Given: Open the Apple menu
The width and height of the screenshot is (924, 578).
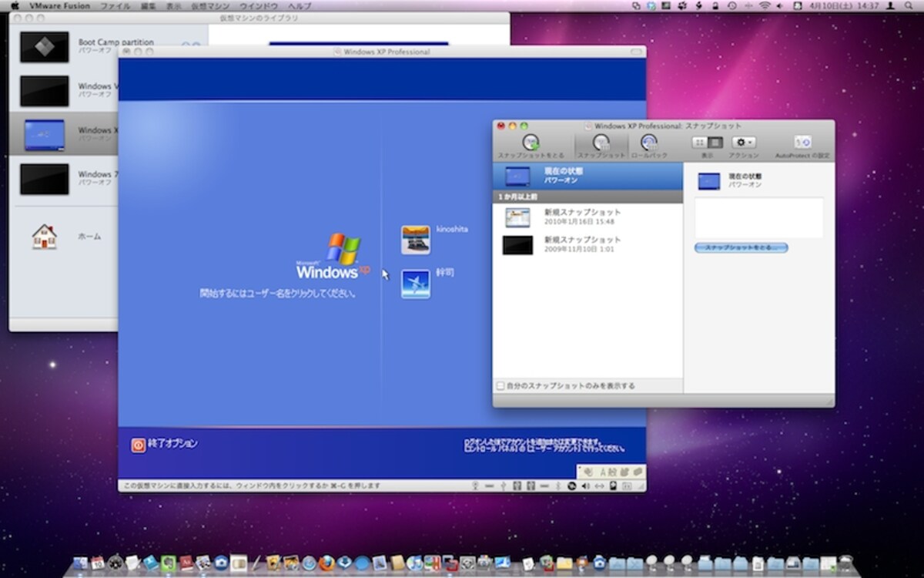Looking at the screenshot, I should pos(15,6).
